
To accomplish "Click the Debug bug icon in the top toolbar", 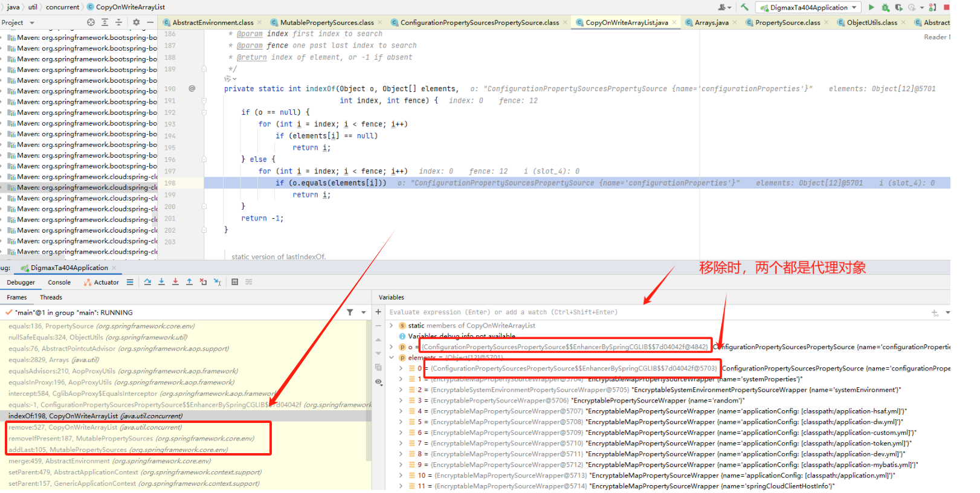I will pos(885,7).
